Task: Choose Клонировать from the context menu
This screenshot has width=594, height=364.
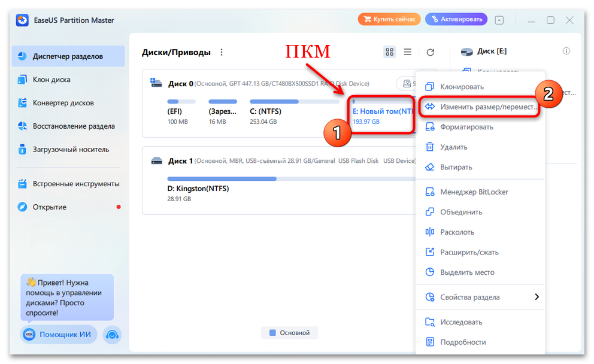Action: pos(480,87)
